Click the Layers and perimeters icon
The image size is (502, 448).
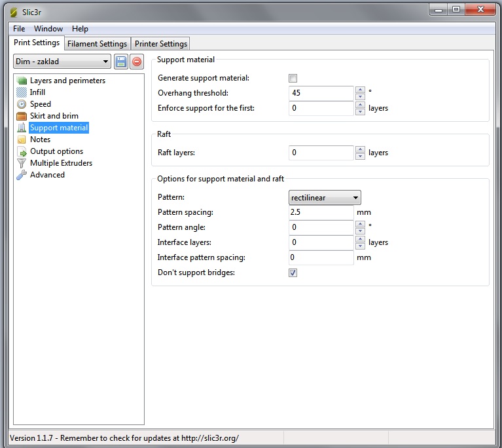point(22,81)
